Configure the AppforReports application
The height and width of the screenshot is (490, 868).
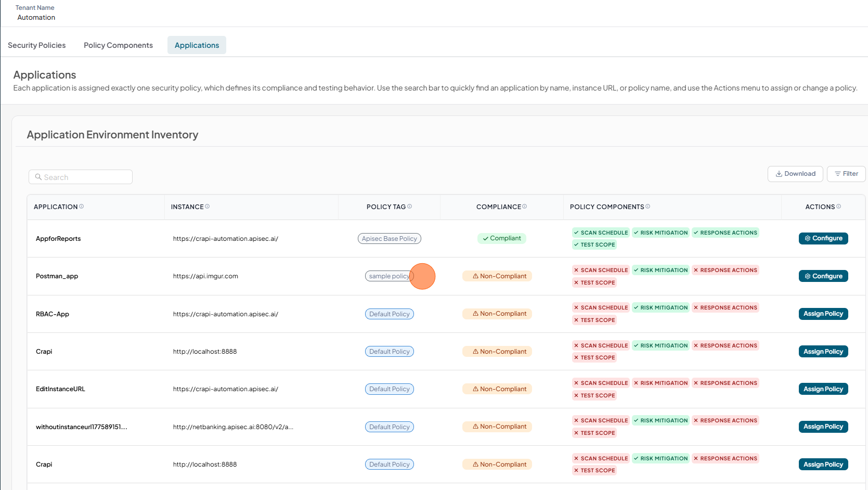[823, 238]
